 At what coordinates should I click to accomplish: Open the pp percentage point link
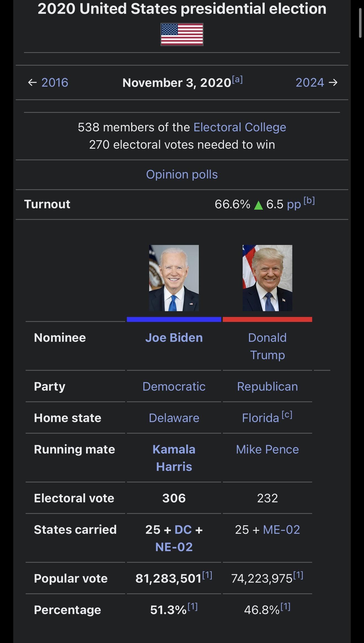pyautogui.click(x=294, y=205)
